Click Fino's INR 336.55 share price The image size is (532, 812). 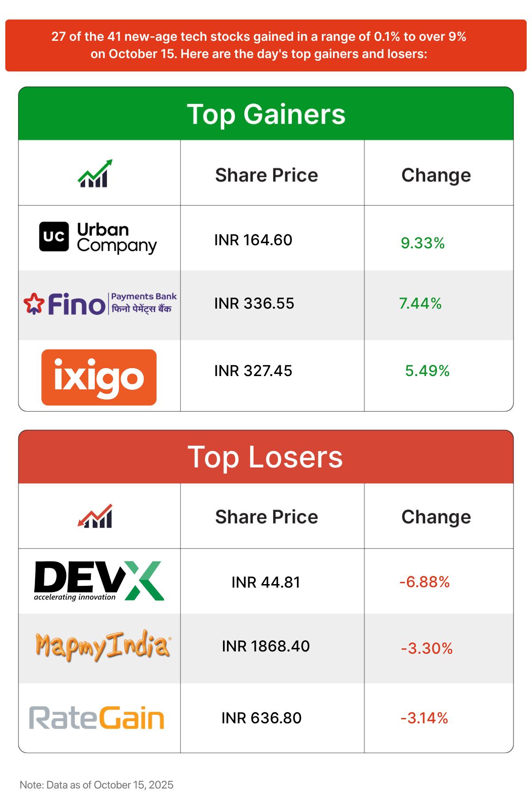tap(254, 303)
